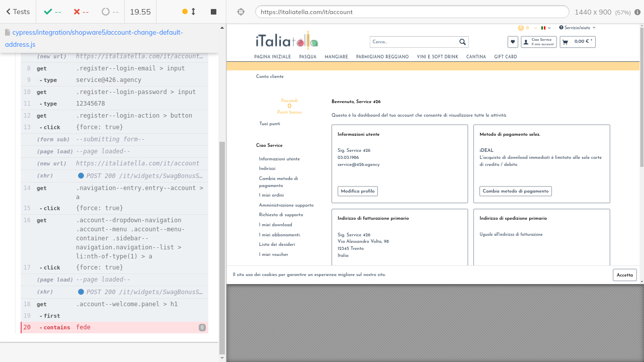Open the Parmigiano Reggiano menu

click(x=382, y=57)
